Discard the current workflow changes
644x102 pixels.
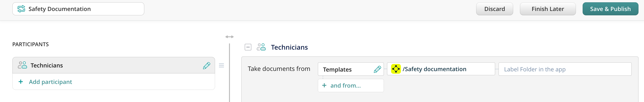coord(494,9)
